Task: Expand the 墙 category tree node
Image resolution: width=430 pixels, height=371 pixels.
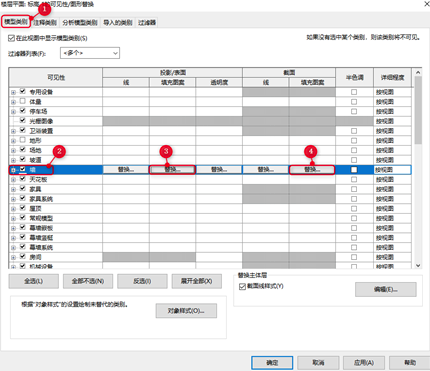Action: click(13, 170)
